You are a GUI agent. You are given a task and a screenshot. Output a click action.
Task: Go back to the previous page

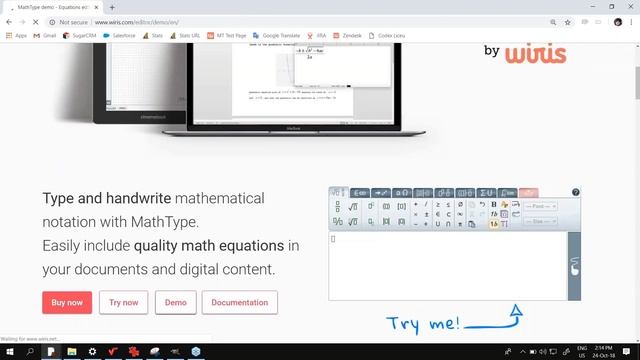coord(9,22)
